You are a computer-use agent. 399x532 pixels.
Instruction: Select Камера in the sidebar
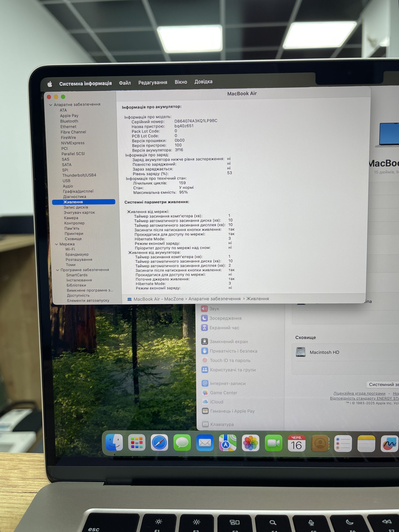[x=71, y=218]
